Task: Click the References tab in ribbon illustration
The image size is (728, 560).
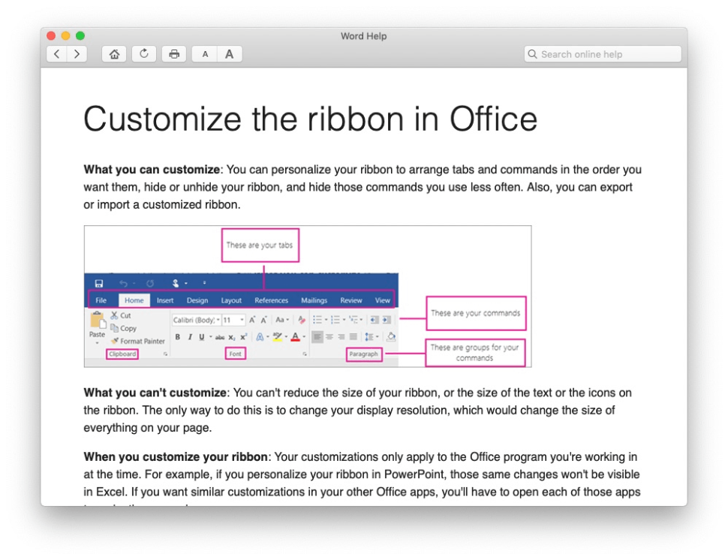Action: point(271,300)
